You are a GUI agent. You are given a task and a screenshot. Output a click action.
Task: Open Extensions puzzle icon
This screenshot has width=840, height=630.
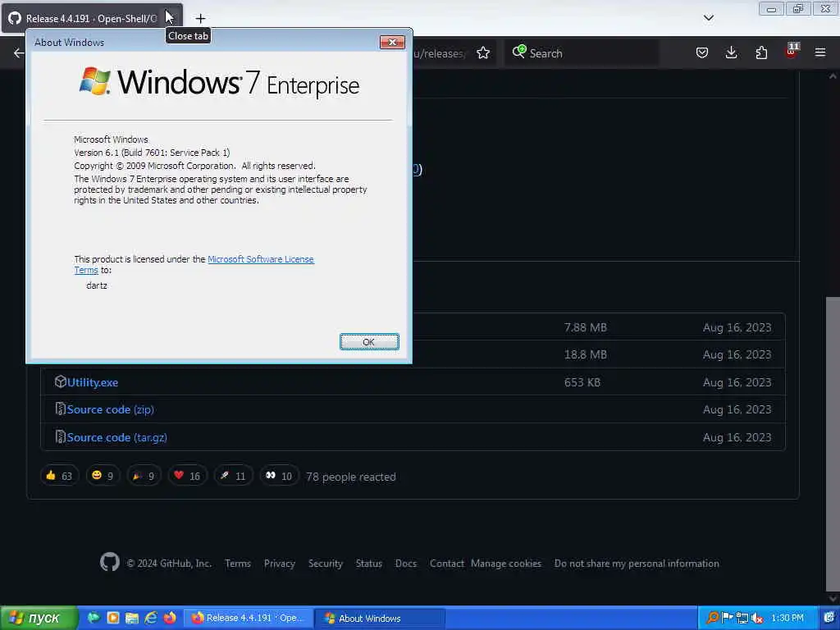click(761, 52)
